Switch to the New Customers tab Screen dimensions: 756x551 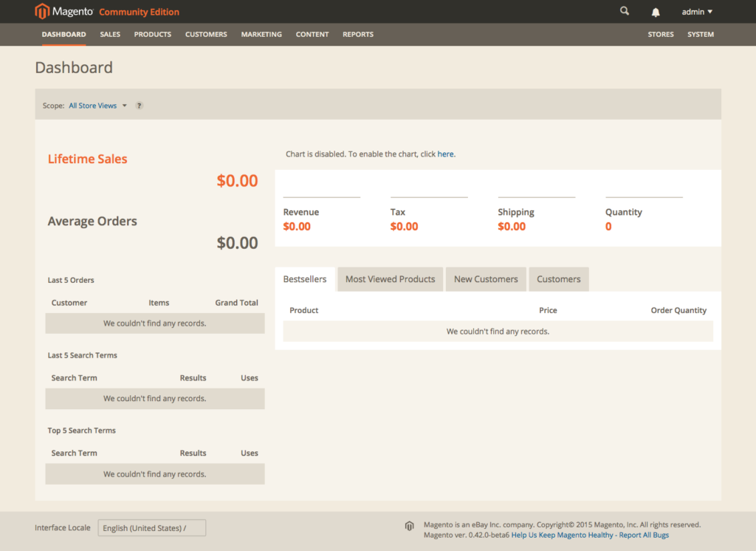tap(486, 279)
